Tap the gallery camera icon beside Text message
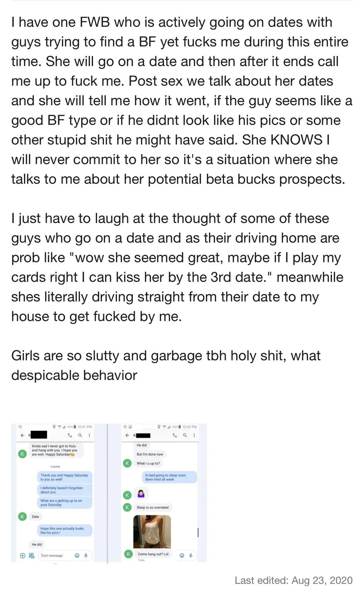Viewport: 364px width, 601px height. coord(32,555)
